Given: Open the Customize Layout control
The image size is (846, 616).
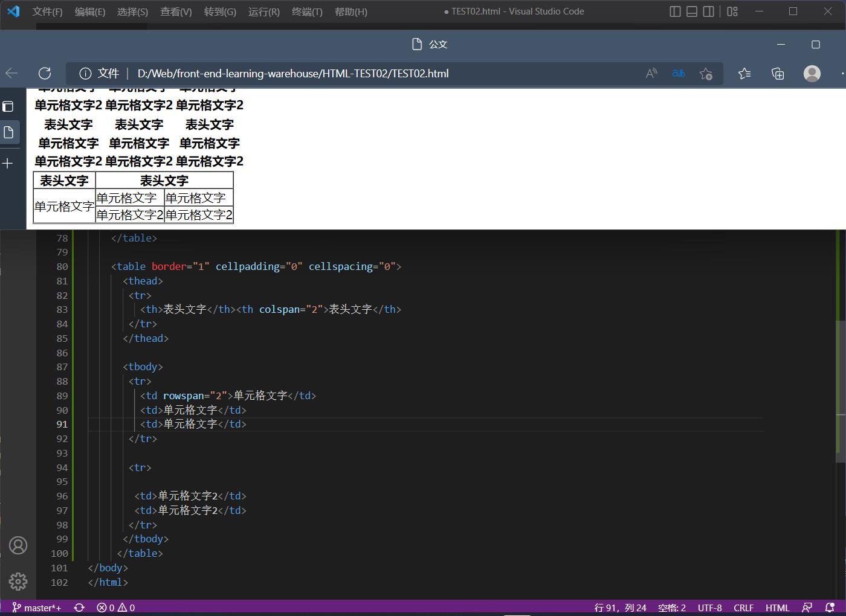Looking at the screenshot, I should click(x=731, y=11).
